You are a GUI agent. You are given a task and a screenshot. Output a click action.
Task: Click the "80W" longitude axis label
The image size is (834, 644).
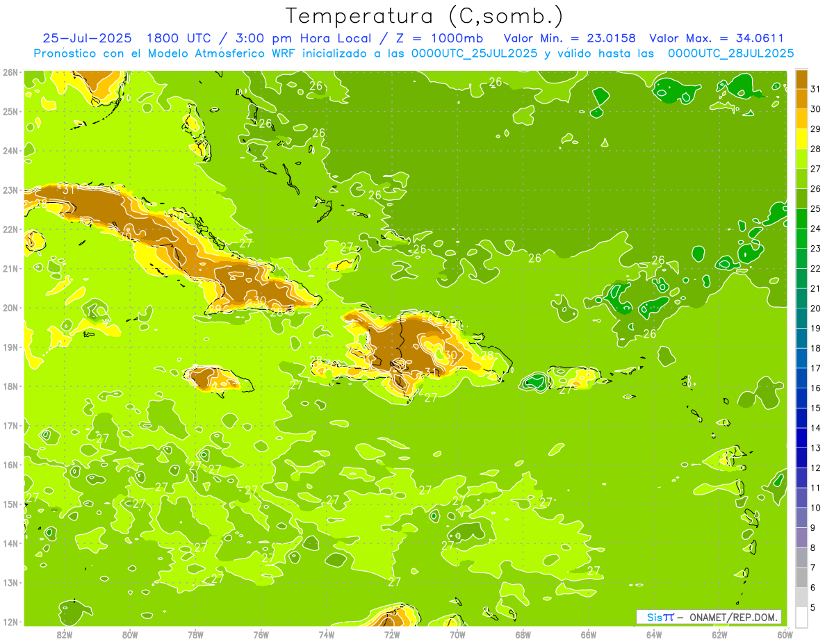(x=130, y=634)
